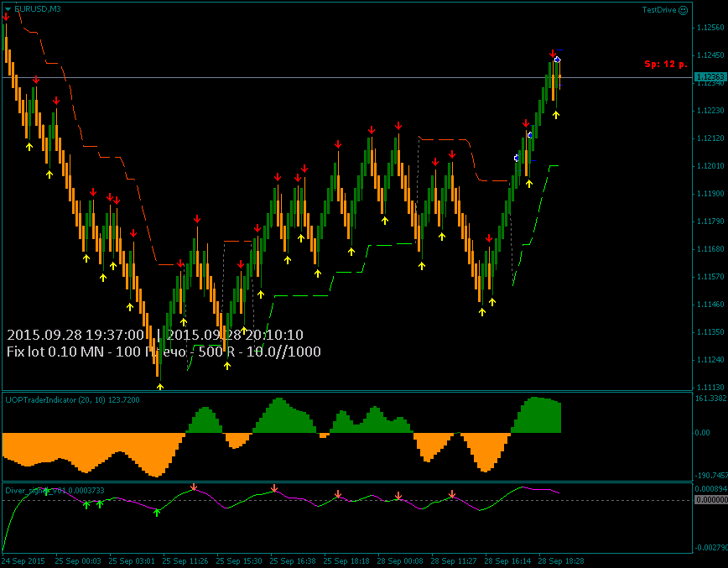
Task: Click price scale value 1.11130
Action: coord(710,388)
